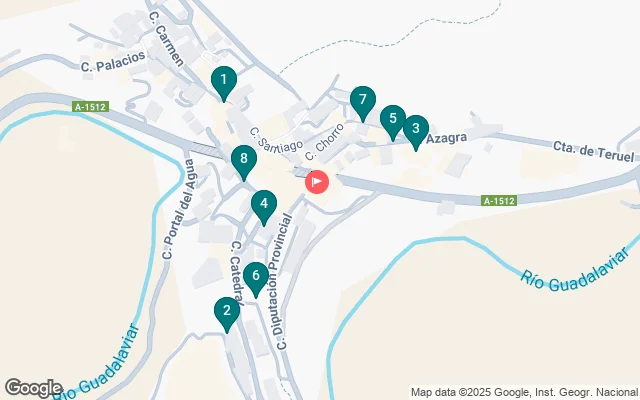Select map pin number 2
This screenshot has width=640, height=400.
tap(227, 314)
